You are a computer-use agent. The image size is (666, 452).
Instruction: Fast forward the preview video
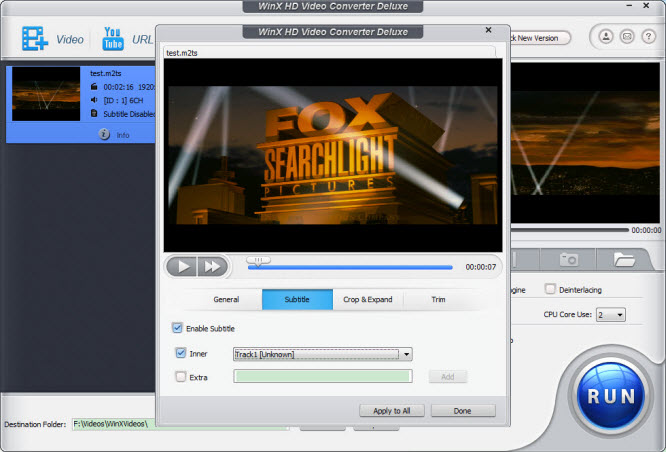coord(212,267)
